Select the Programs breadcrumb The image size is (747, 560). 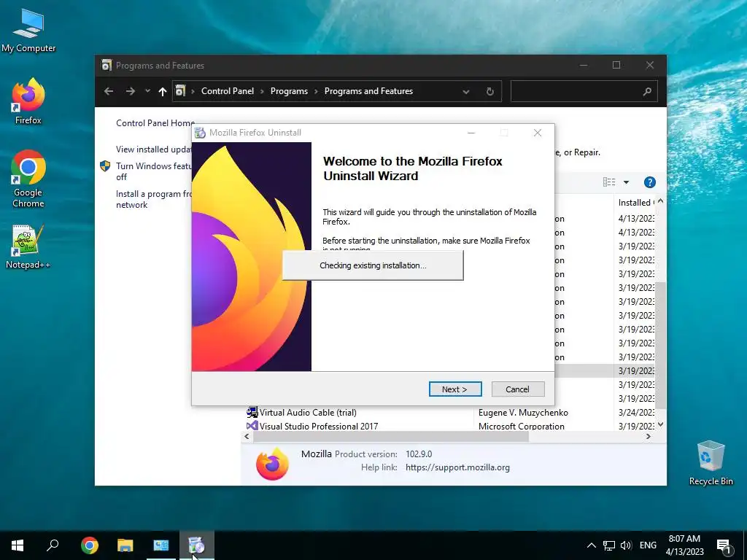289,91
